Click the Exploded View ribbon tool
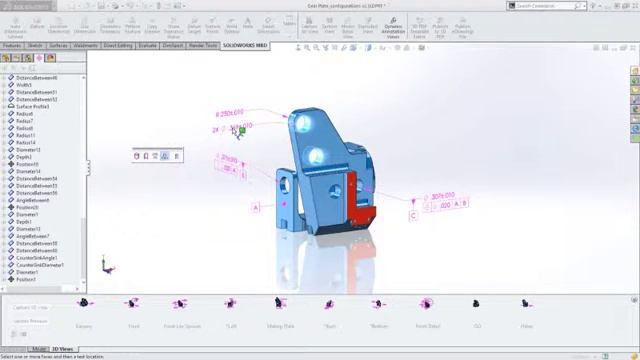 (x=368, y=26)
